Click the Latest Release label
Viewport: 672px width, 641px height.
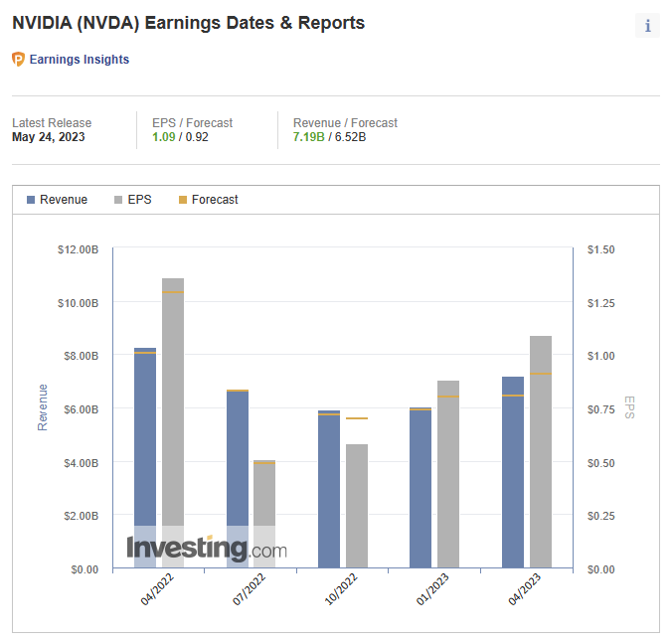coord(52,123)
